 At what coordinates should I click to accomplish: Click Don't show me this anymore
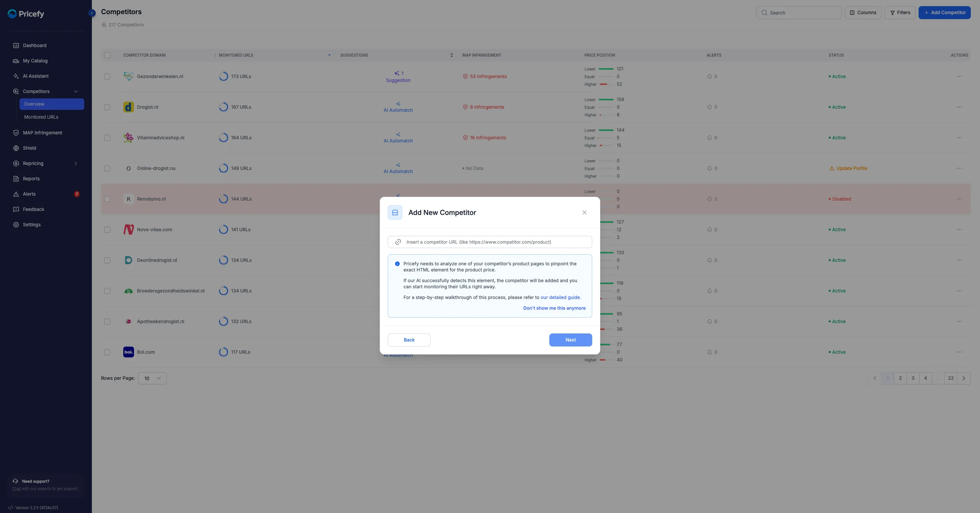click(x=554, y=308)
